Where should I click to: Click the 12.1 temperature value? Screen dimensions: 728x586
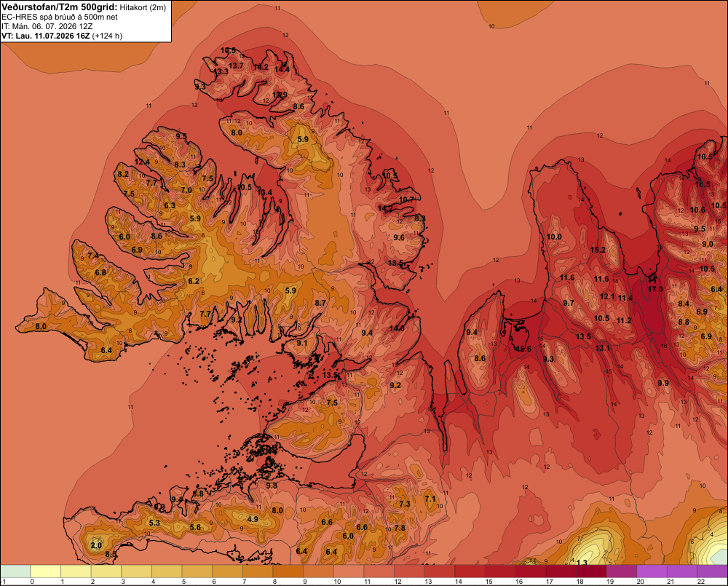point(607,296)
